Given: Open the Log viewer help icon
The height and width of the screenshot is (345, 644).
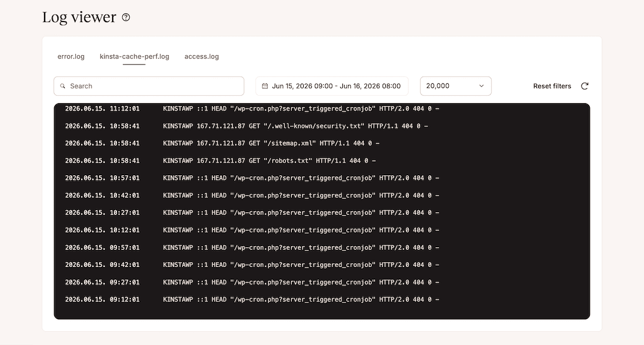Looking at the screenshot, I should 126,18.
